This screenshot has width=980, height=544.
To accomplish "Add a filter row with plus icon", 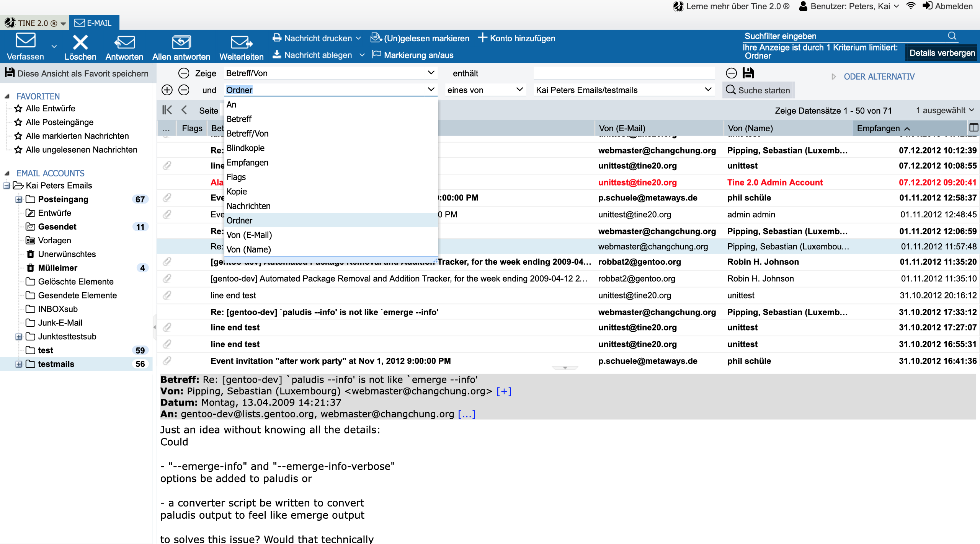I will 167,90.
